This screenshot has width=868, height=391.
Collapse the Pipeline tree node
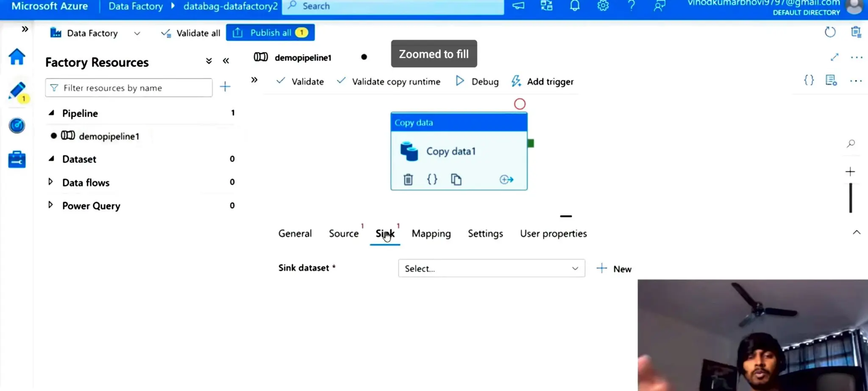click(x=51, y=113)
